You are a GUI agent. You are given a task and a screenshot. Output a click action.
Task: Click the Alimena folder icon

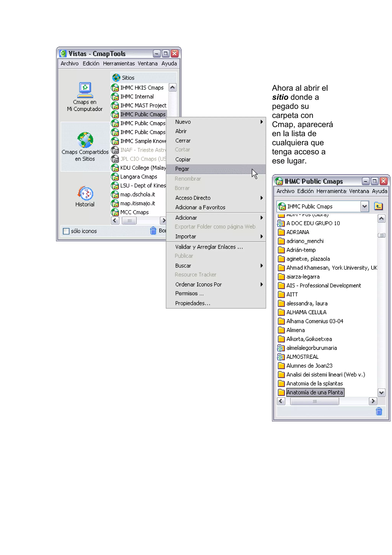(281, 330)
